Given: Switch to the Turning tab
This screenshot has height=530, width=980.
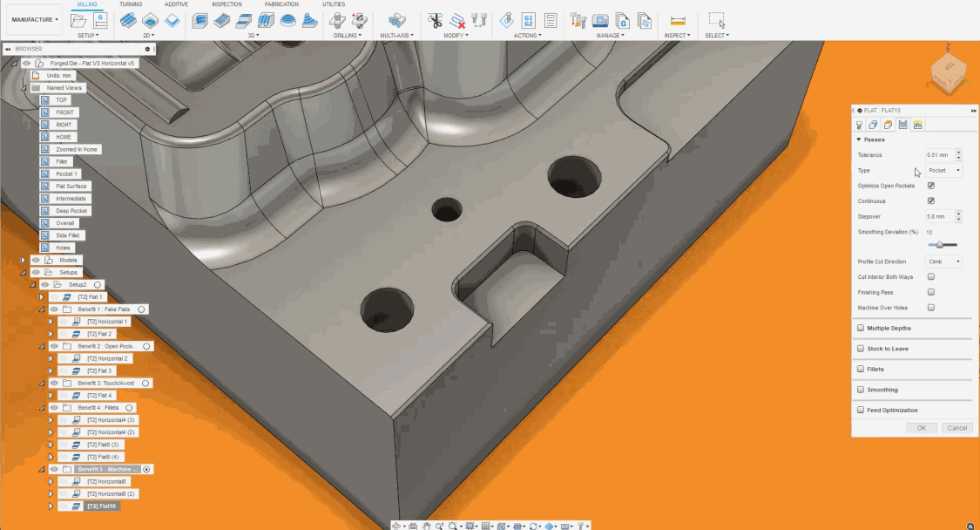Looking at the screenshot, I should point(131,4).
